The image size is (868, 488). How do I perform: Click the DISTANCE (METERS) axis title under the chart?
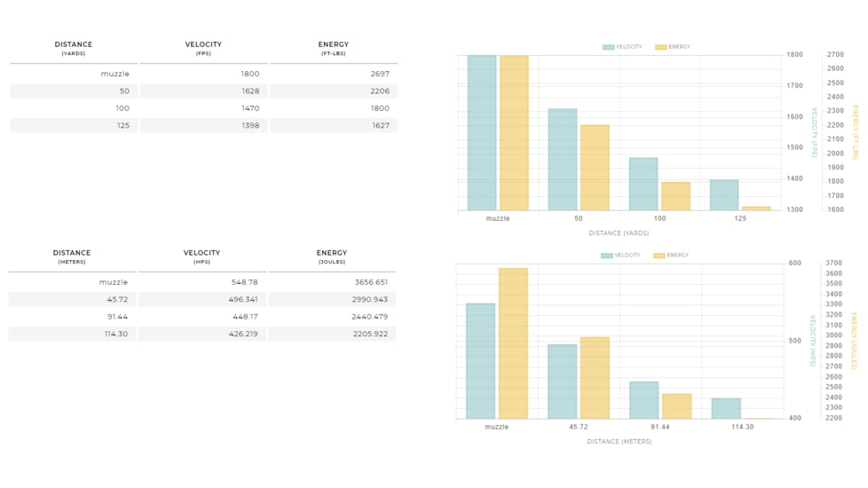pos(619,442)
